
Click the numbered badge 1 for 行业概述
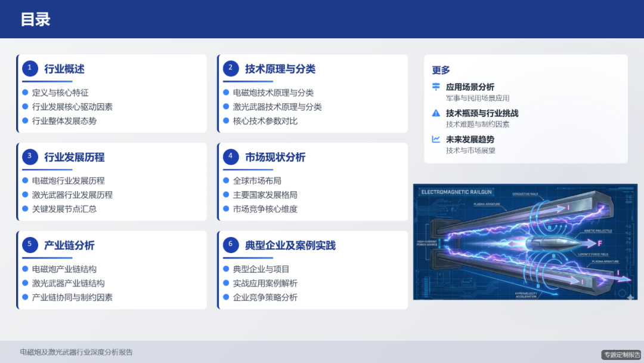coord(30,69)
